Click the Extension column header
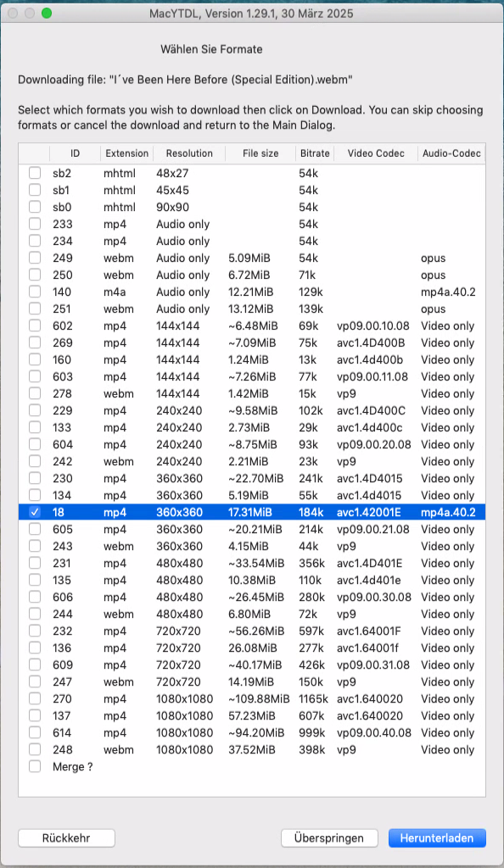This screenshot has height=868, width=504. (126, 153)
